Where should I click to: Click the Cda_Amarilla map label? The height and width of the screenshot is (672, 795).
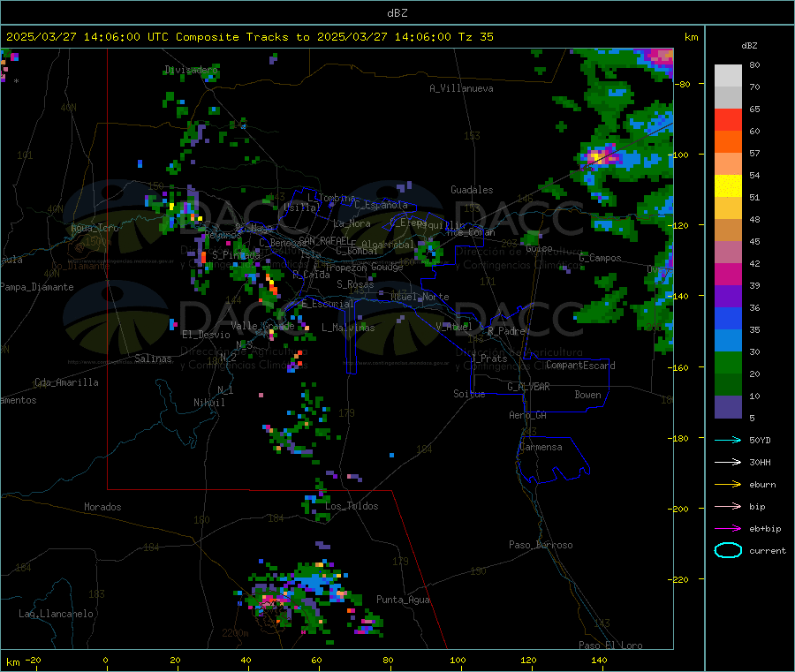click(67, 382)
